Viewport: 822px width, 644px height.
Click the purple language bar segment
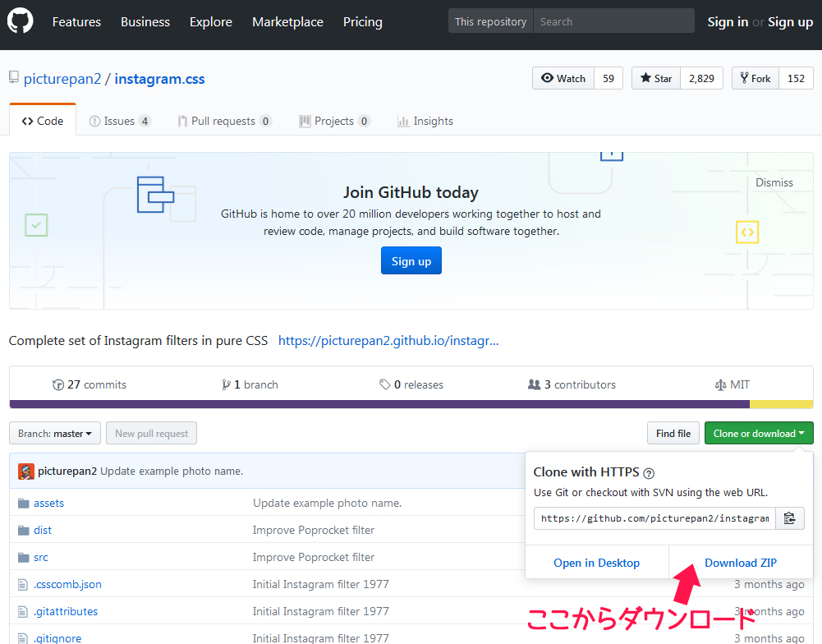point(378,404)
